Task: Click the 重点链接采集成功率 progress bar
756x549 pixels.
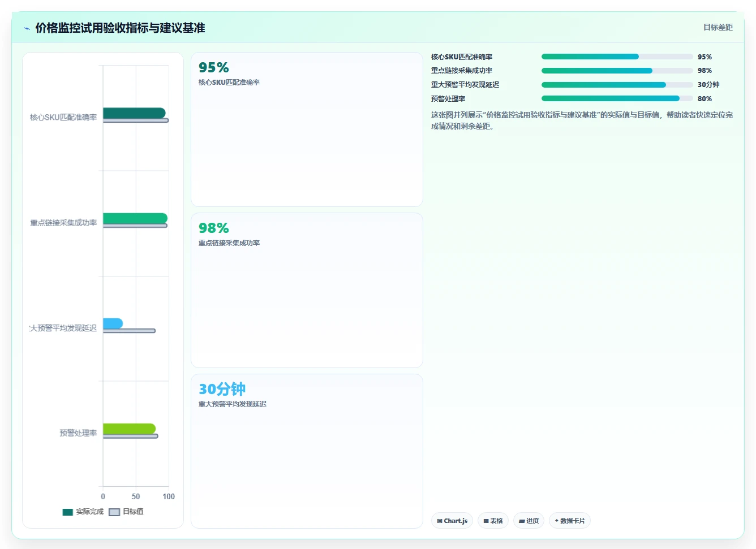Action: (x=617, y=71)
